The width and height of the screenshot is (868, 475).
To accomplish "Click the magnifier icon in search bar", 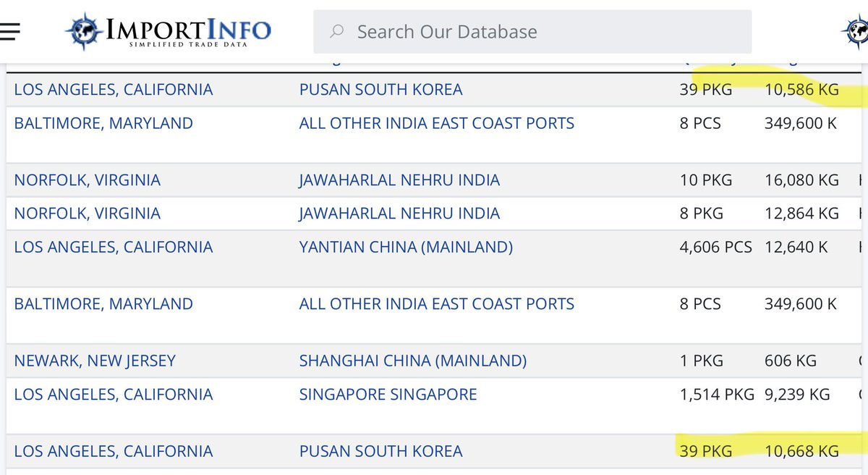I will coord(336,32).
